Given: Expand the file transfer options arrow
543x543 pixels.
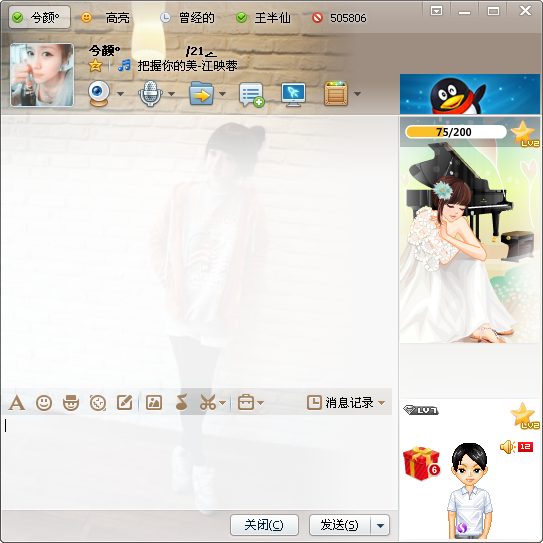Looking at the screenshot, I should coord(223,94).
